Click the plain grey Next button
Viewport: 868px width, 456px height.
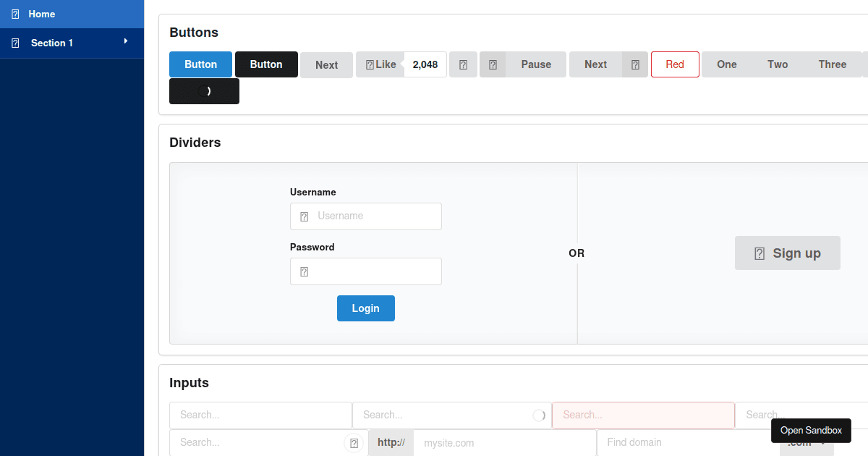[326, 65]
